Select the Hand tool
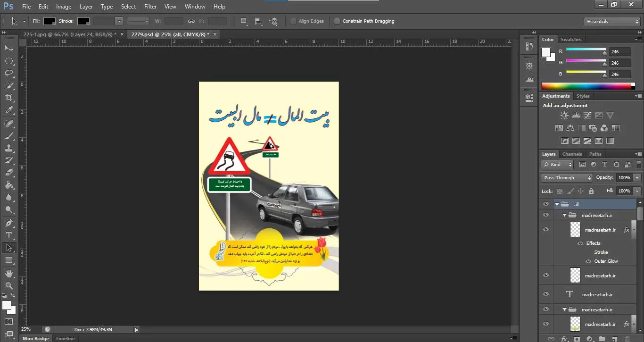The image size is (644, 342). [x=9, y=273]
